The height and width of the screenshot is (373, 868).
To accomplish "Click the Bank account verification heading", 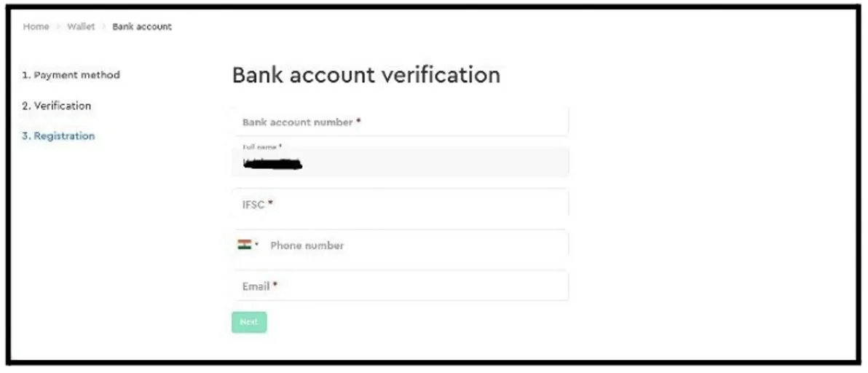I will click(x=366, y=75).
